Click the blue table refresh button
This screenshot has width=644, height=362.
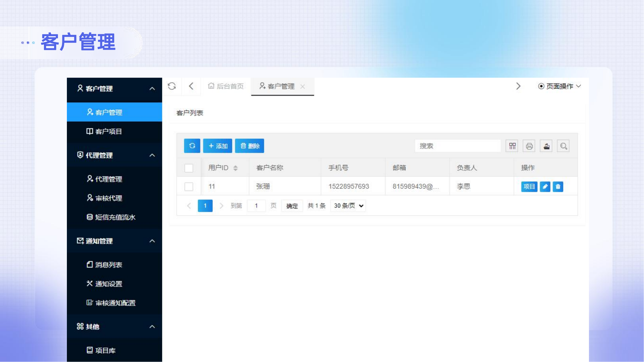[192, 146]
